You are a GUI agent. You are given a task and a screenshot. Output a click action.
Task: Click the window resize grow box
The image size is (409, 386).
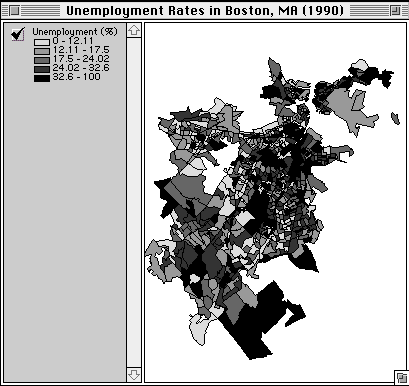[x=401, y=378]
